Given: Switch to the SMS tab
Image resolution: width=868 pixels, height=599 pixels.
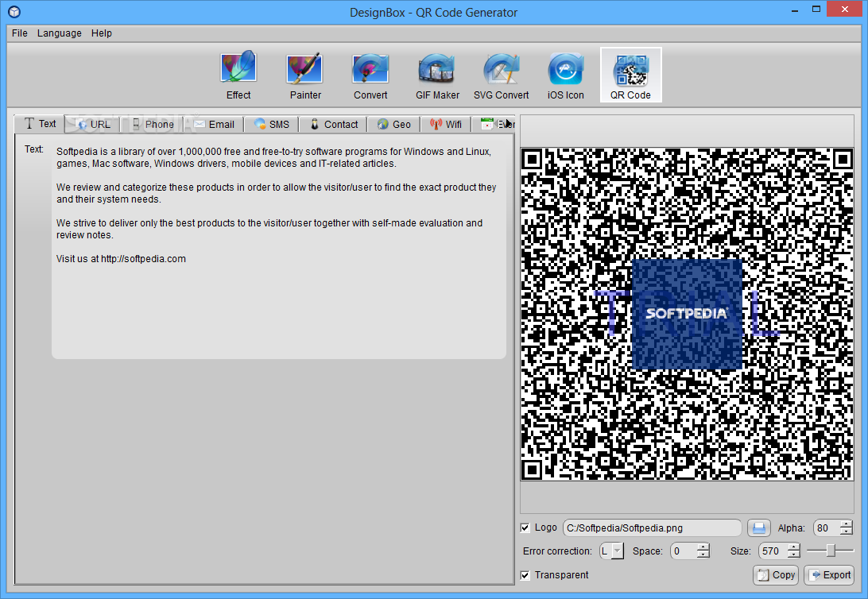Looking at the screenshot, I should click(x=271, y=125).
